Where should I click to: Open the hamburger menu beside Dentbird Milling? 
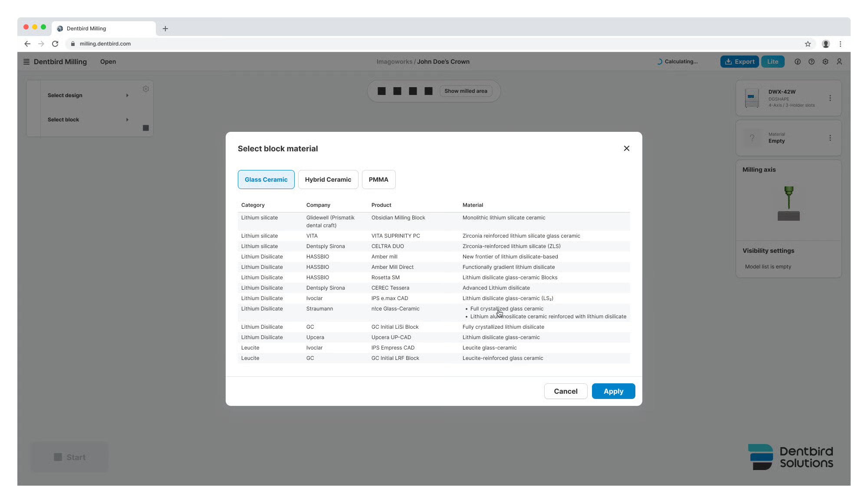(26, 62)
